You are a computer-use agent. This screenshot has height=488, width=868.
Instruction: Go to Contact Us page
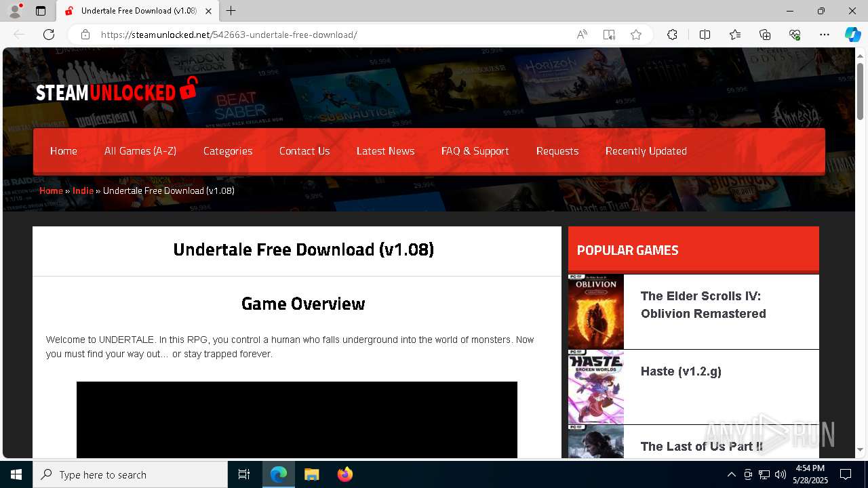tap(304, 151)
